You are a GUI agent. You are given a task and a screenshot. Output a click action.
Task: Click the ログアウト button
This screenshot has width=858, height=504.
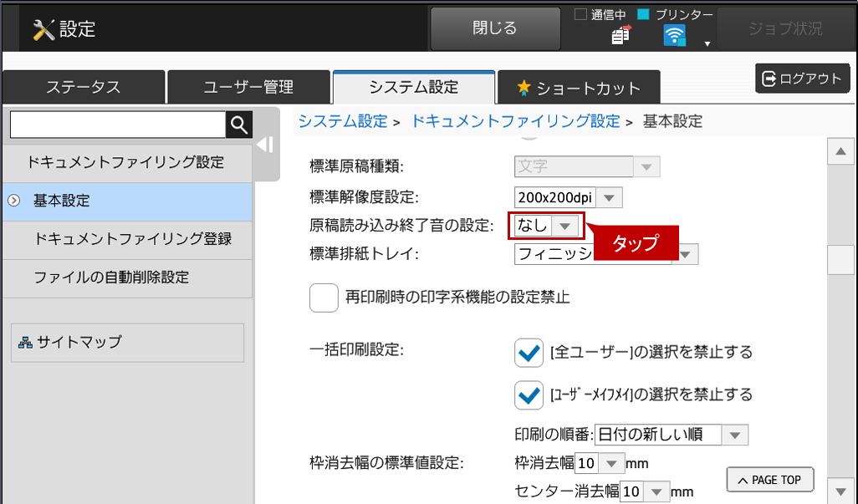pyautogui.click(x=802, y=79)
